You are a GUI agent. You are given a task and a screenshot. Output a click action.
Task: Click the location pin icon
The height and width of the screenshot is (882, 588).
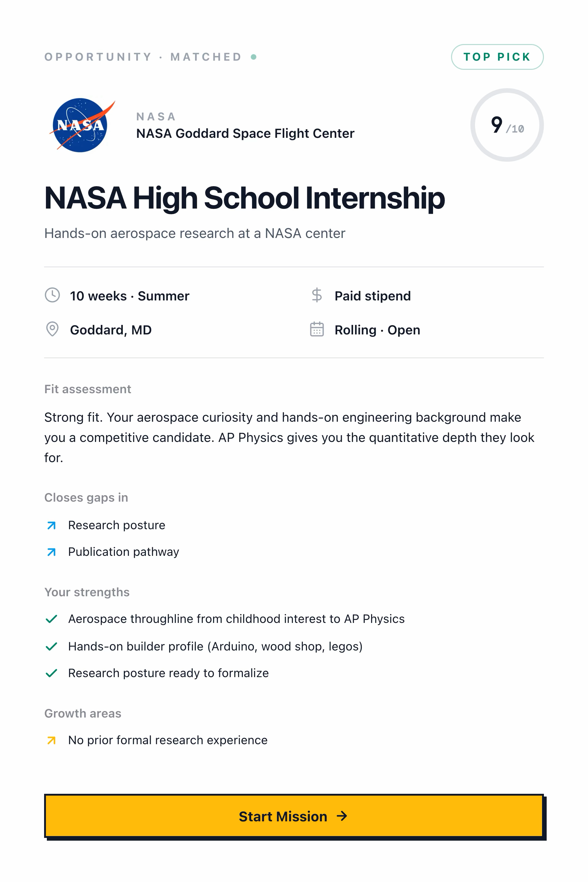coord(52,329)
